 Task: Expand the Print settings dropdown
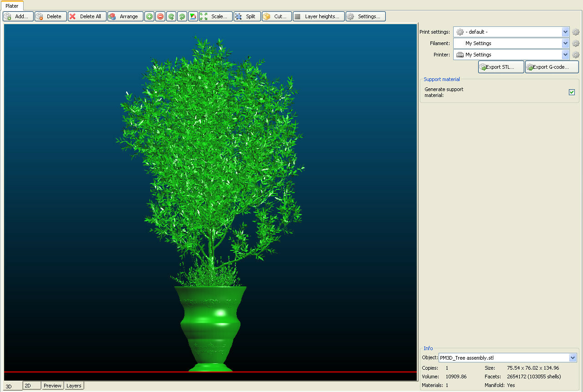[565, 32]
